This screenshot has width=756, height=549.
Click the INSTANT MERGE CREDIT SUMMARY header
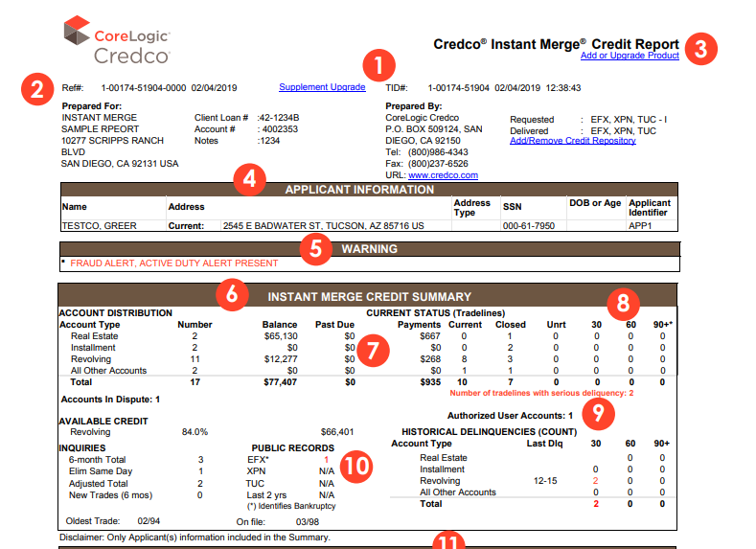369,297
